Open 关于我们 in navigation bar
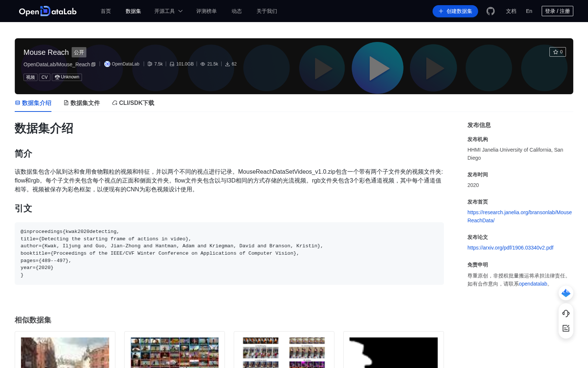 click(267, 11)
